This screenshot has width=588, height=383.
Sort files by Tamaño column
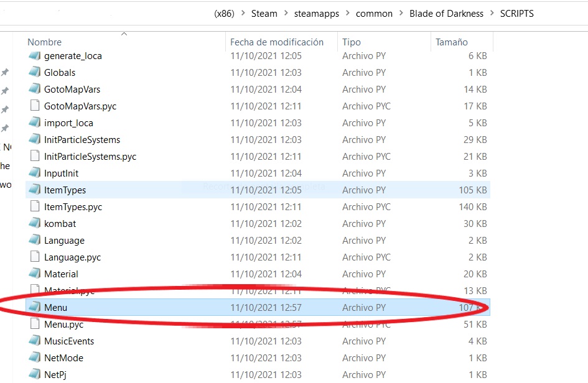(451, 42)
